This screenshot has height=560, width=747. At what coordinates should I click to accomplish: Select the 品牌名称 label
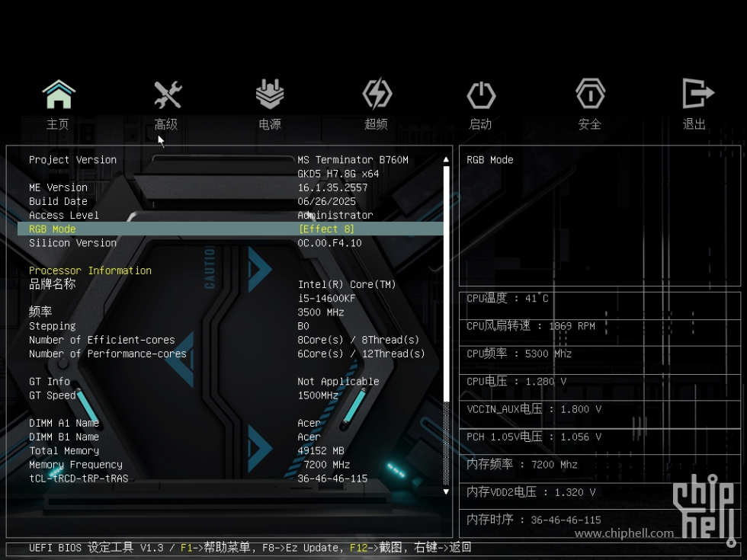point(52,284)
